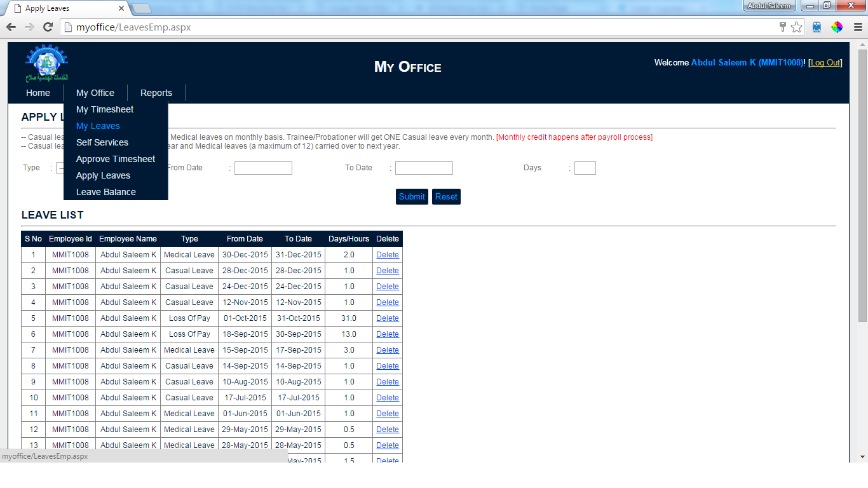Screen dimensions: 868x488
Task: Click the Employee Id column header
Action: [x=71, y=239]
